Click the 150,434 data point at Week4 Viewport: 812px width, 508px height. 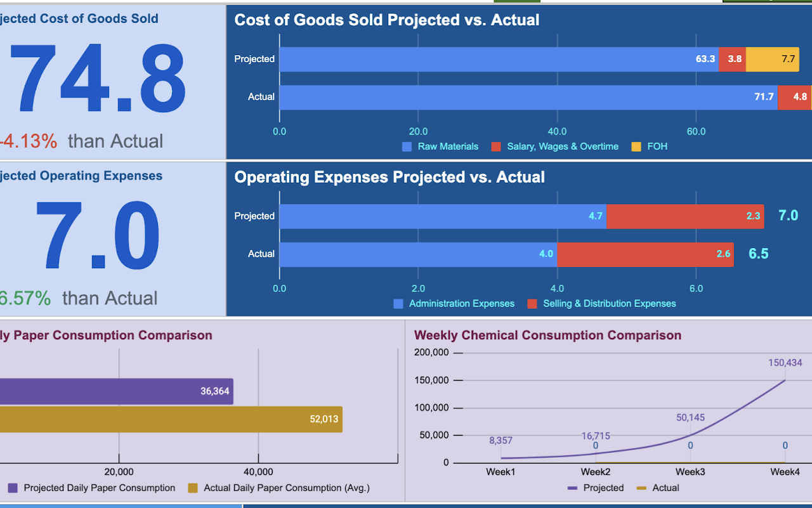click(x=785, y=381)
